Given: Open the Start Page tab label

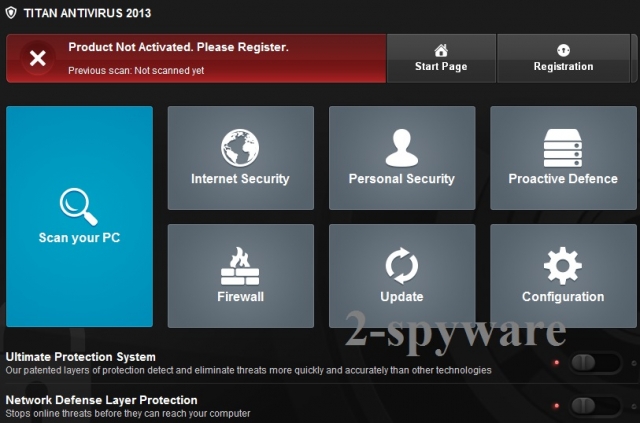Looking at the screenshot, I should tap(441, 67).
